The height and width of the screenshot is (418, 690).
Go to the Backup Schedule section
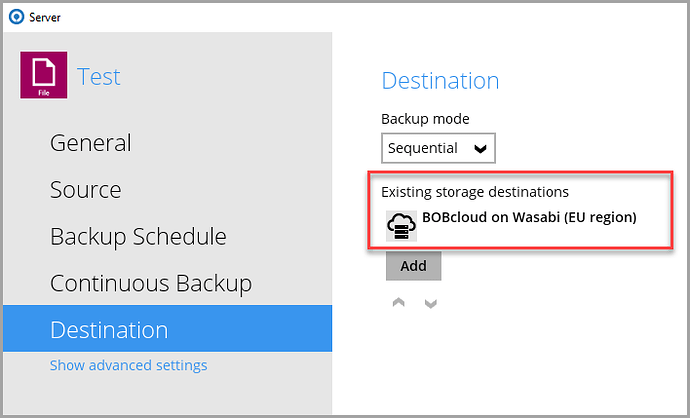click(138, 237)
